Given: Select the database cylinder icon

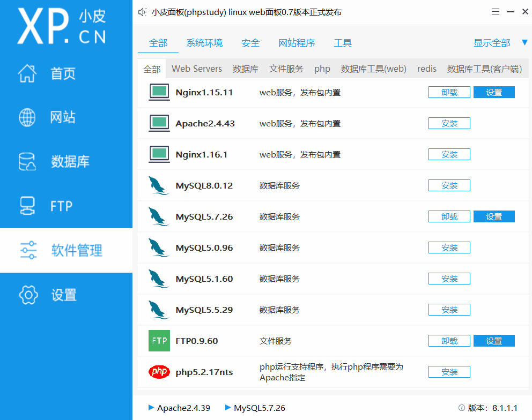Looking at the screenshot, I should point(27,162).
